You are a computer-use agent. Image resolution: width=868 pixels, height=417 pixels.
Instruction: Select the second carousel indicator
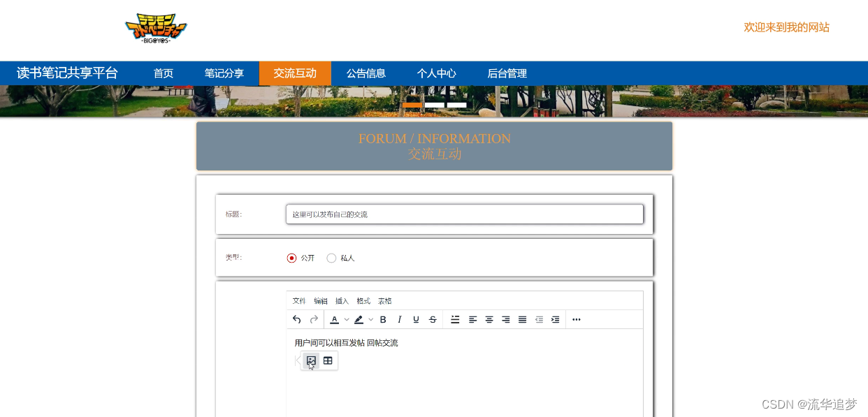coord(435,105)
